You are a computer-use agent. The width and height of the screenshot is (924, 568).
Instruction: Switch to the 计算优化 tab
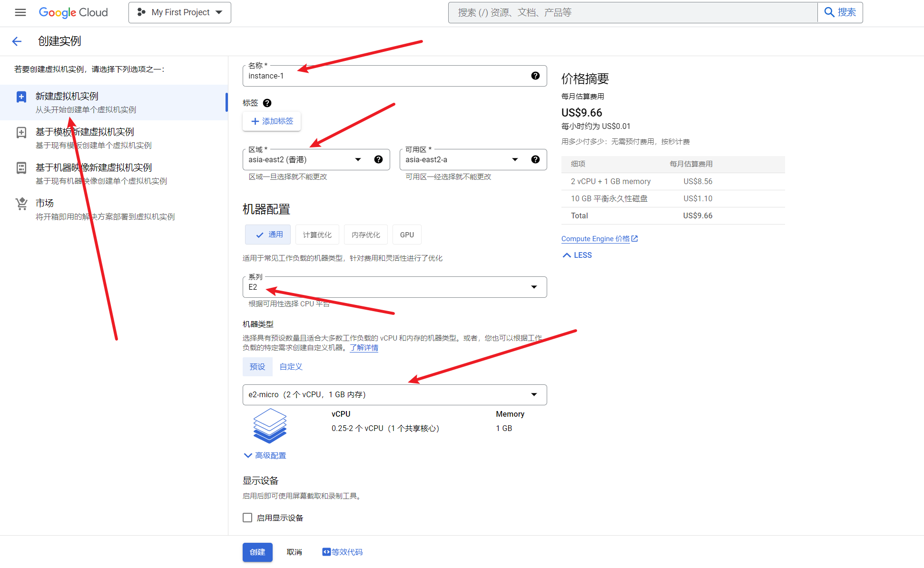317,235
